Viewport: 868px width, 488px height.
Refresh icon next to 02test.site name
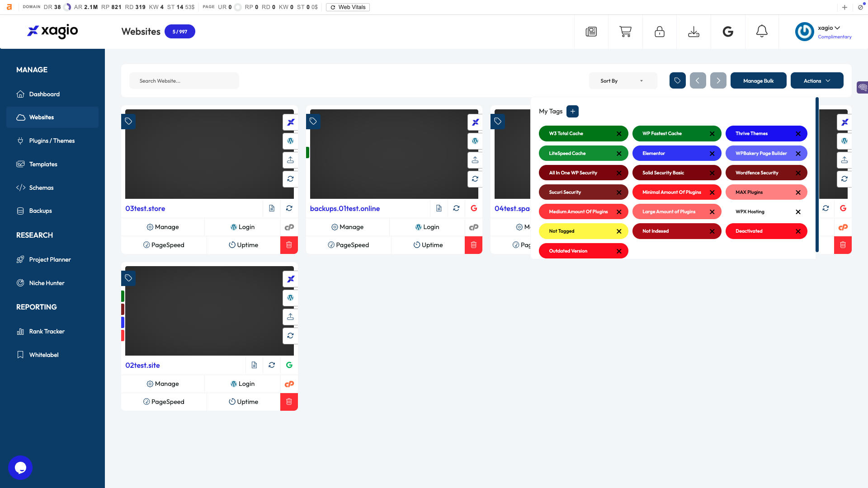[272, 365]
